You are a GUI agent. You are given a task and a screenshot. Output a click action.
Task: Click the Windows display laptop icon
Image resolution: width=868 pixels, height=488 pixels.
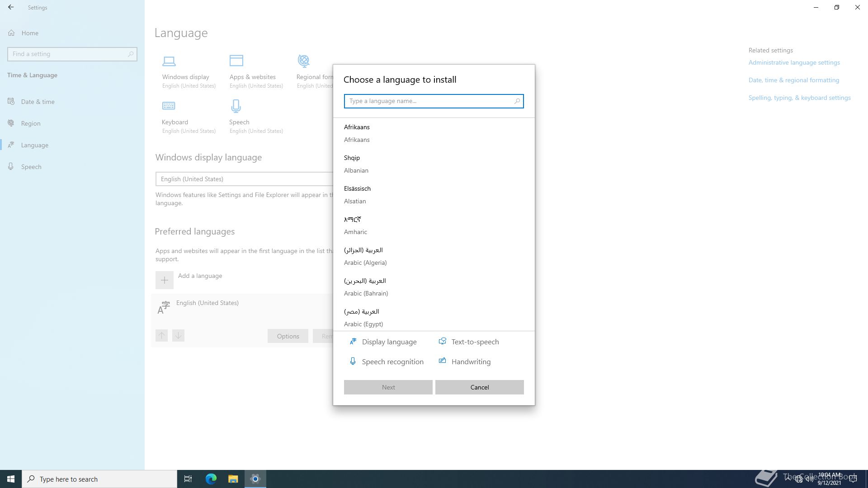[169, 61]
